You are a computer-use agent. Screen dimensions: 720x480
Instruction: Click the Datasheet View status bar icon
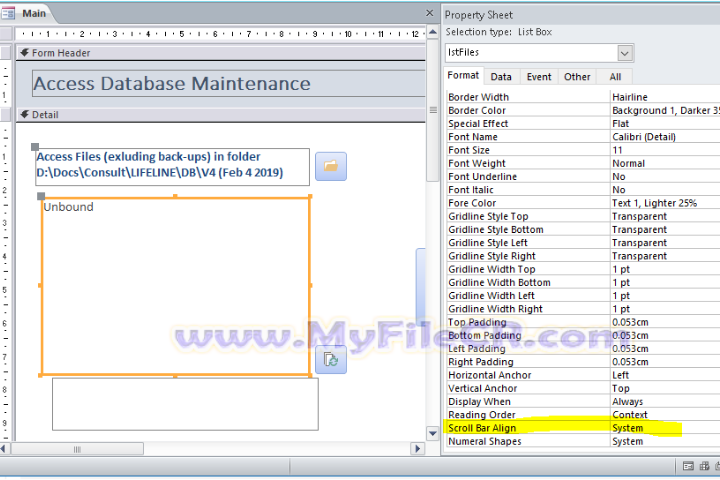coord(704,467)
